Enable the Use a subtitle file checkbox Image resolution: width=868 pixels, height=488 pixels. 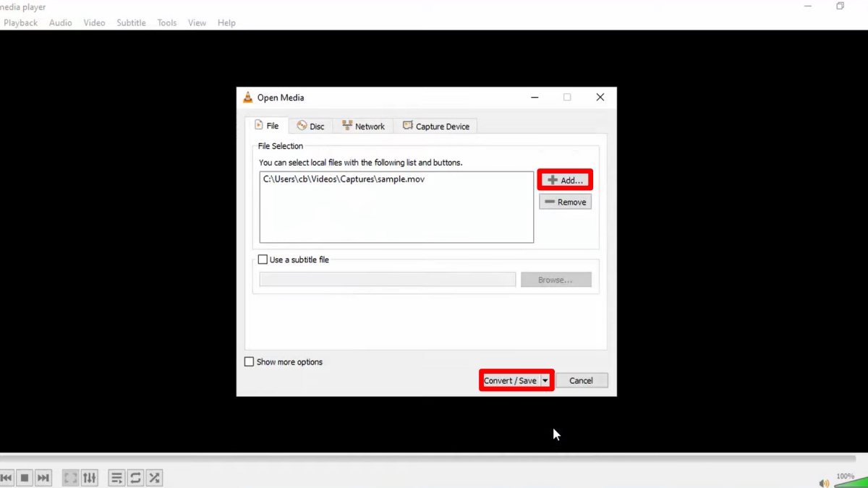coord(263,260)
